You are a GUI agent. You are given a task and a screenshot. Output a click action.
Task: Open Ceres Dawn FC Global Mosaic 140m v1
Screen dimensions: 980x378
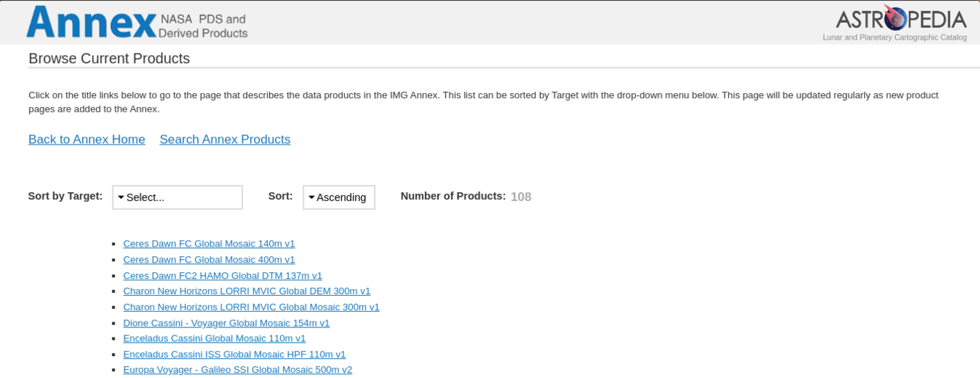(209, 244)
